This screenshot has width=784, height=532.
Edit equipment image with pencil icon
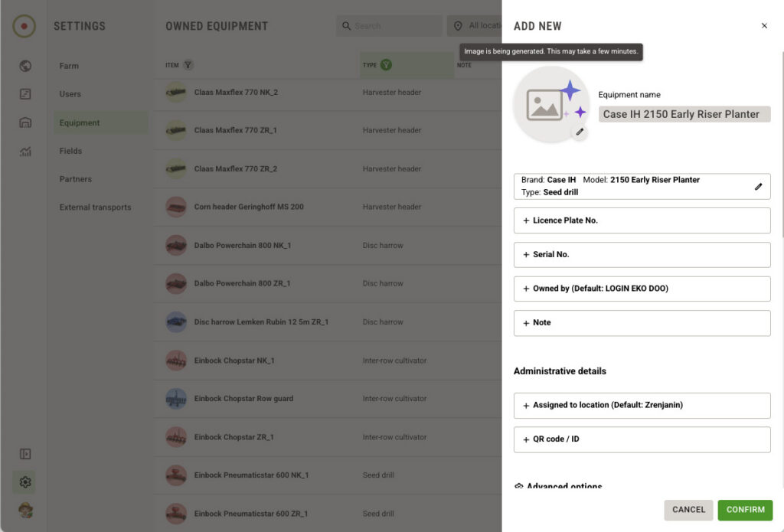pos(580,132)
